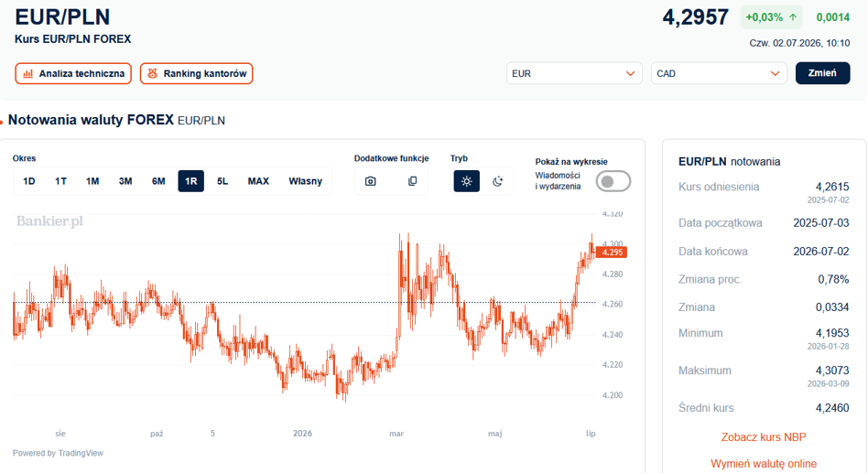Click the green up arrow next to +0,03%
The width and height of the screenshot is (868, 473).
click(x=793, y=17)
